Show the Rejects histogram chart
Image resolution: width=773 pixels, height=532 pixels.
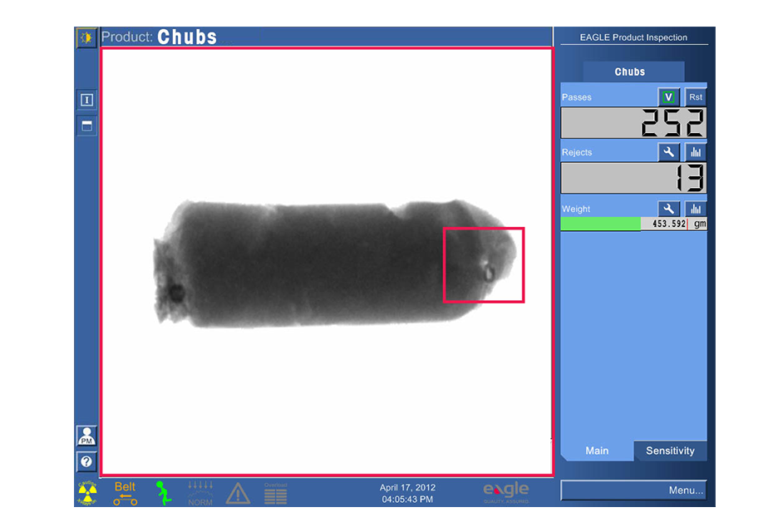click(x=696, y=152)
